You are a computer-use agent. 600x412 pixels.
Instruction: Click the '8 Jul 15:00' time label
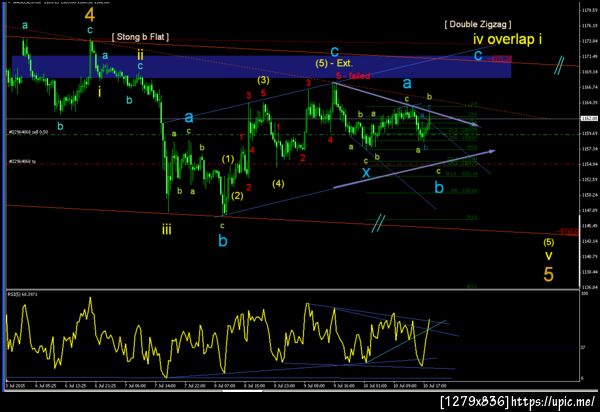(x=254, y=386)
